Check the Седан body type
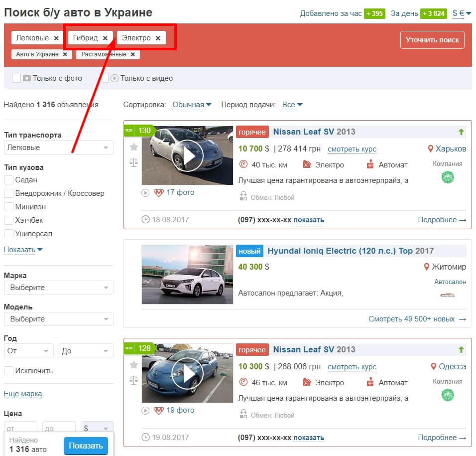476x456 pixels. pyautogui.click(x=9, y=180)
